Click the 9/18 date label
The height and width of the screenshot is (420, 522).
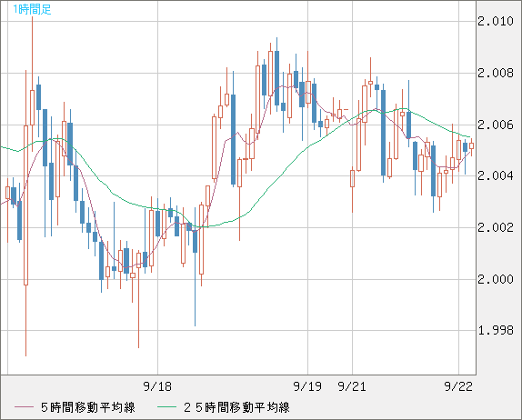coord(157,386)
